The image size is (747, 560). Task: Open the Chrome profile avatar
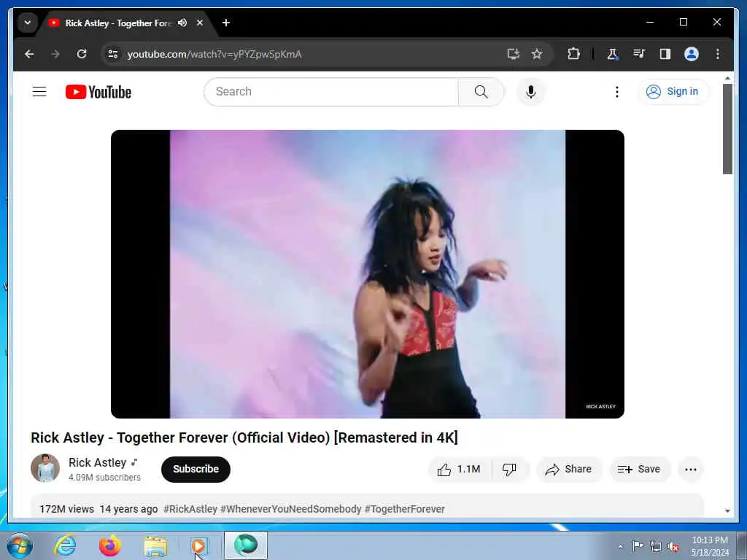pyautogui.click(x=692, y=54)
